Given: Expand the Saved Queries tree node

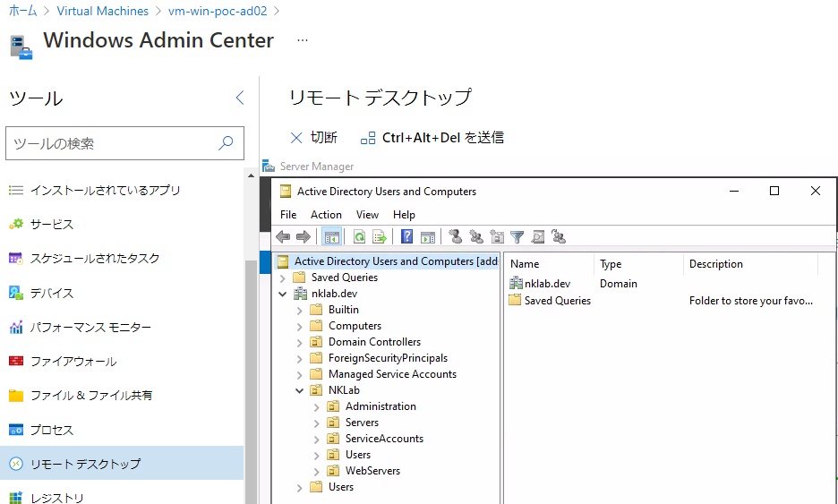Looking at the screenshot, I should tap(283, 278).
